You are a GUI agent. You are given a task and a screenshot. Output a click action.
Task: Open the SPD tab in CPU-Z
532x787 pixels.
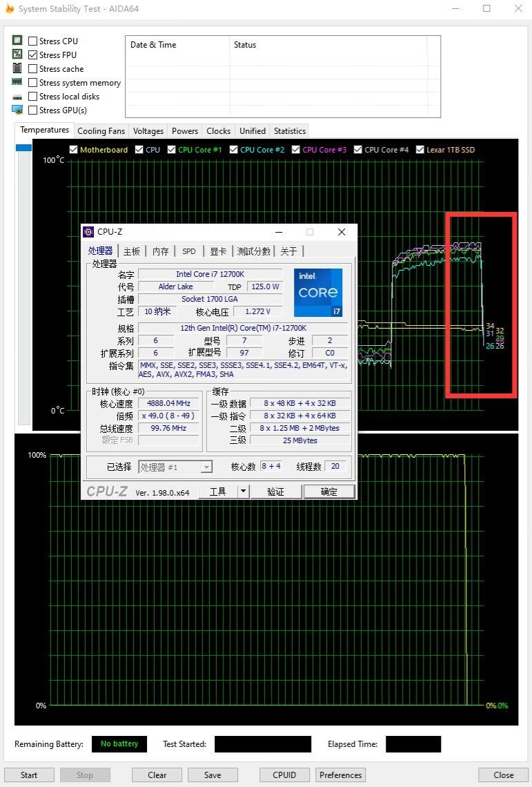click(189, 251)
